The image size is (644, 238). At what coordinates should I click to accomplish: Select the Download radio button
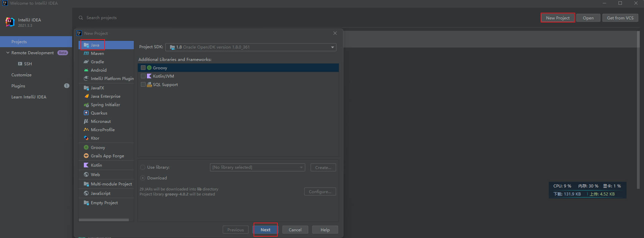[143, 178]
